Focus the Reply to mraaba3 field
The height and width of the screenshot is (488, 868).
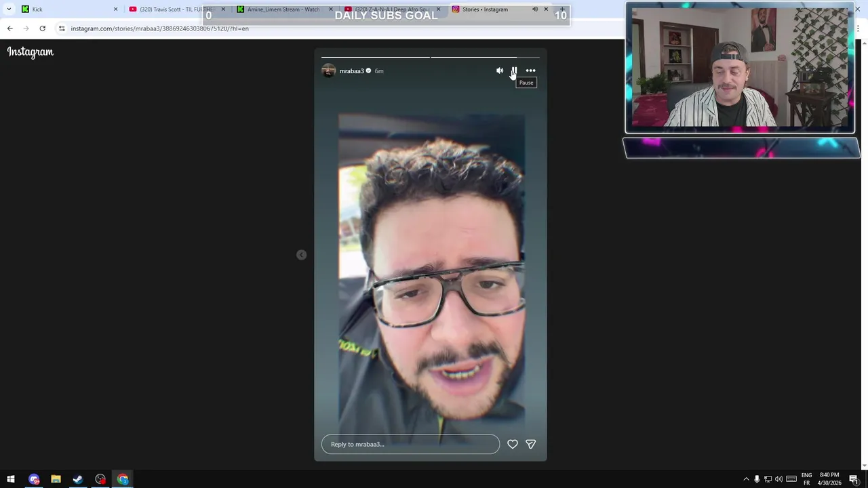(x=410, y=444)
